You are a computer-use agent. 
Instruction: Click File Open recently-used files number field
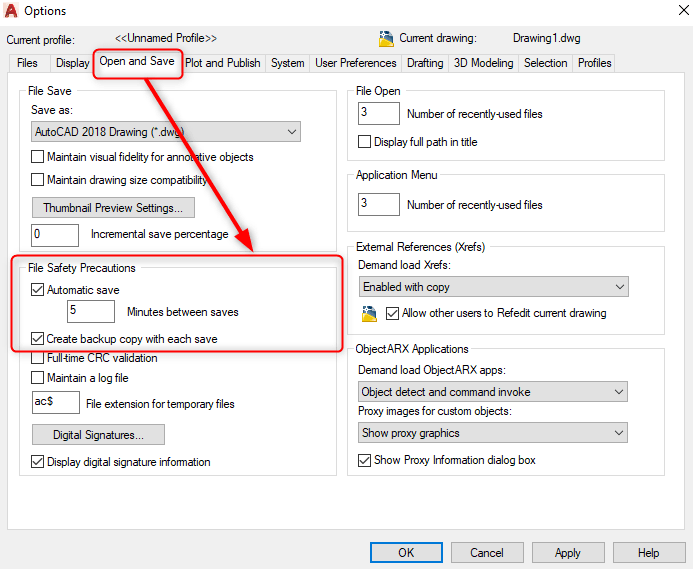[x=379, y=113]
